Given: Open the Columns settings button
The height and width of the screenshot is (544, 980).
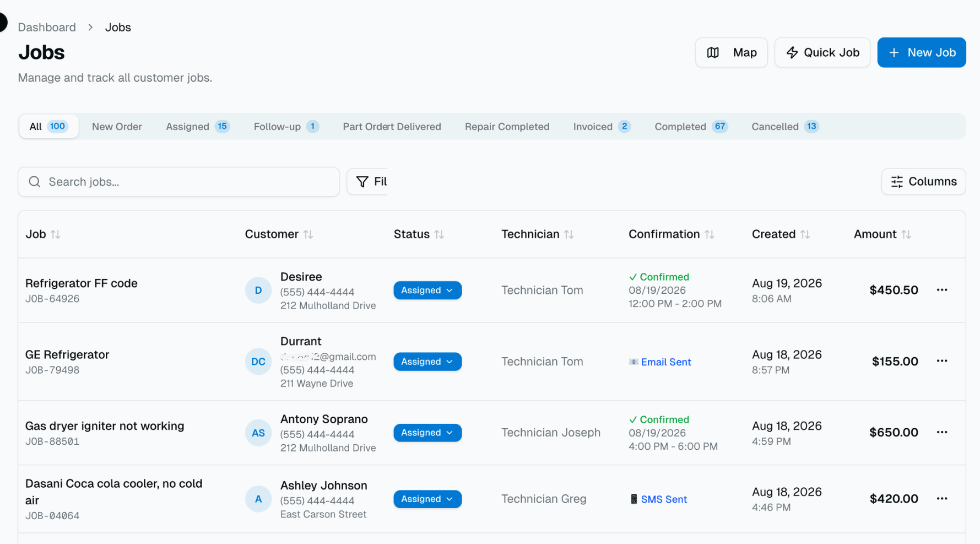Looking at the screenshot, I should tap(923, 181).
